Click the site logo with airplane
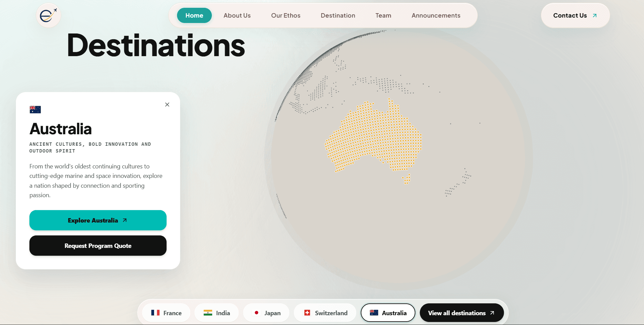The image size is (644, 325). tap(48, 16)
